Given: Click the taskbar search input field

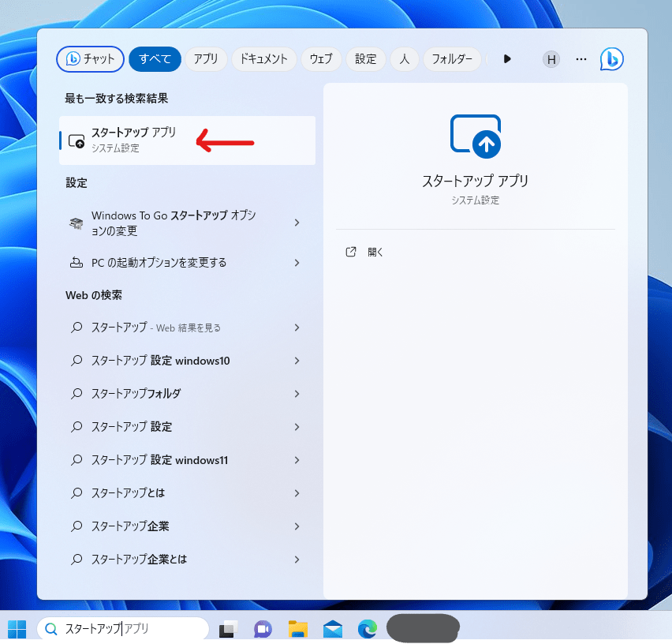Looking at the screenshot, I should coord(123,629).
